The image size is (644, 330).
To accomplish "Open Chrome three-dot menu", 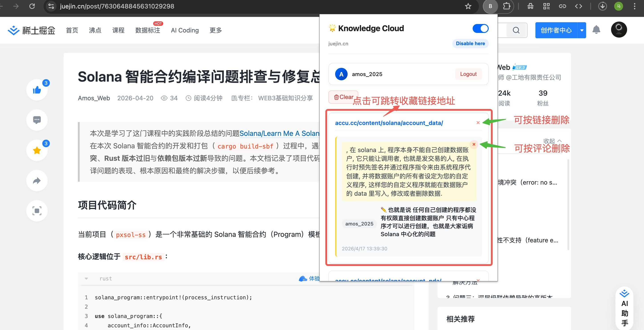I will [x=634, y=6].
